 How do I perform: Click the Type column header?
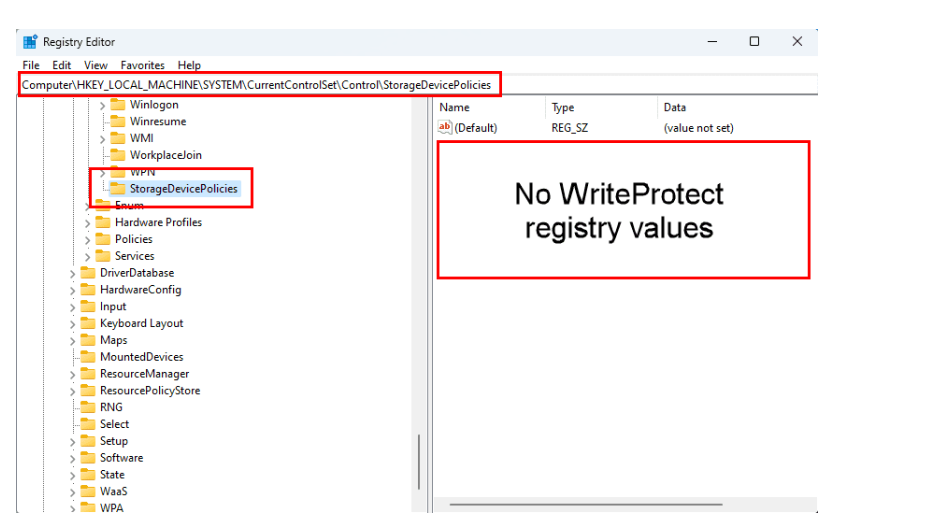pyautogui.click(x=563, y=107)
